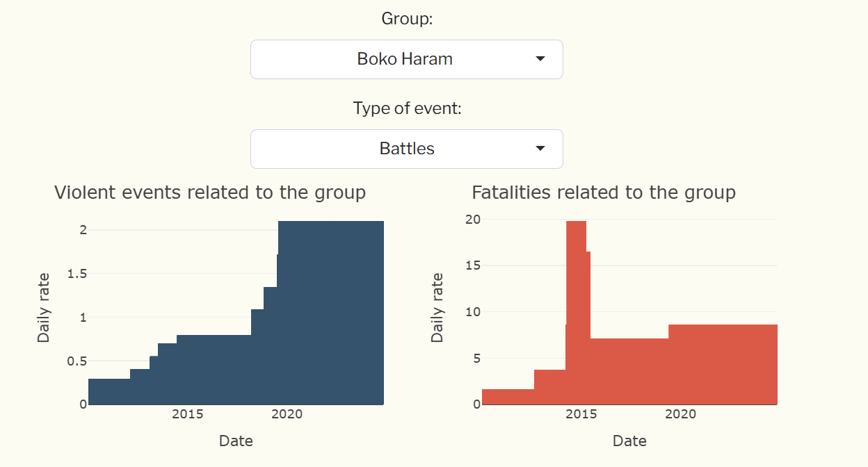868x467 pixels.
Task: Click the tallest red bar in the fatalities chart
Action: tap(577, 313)
